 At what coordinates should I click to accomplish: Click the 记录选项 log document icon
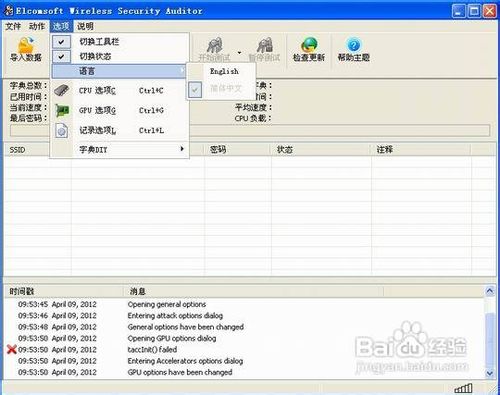tap(62, 130)
